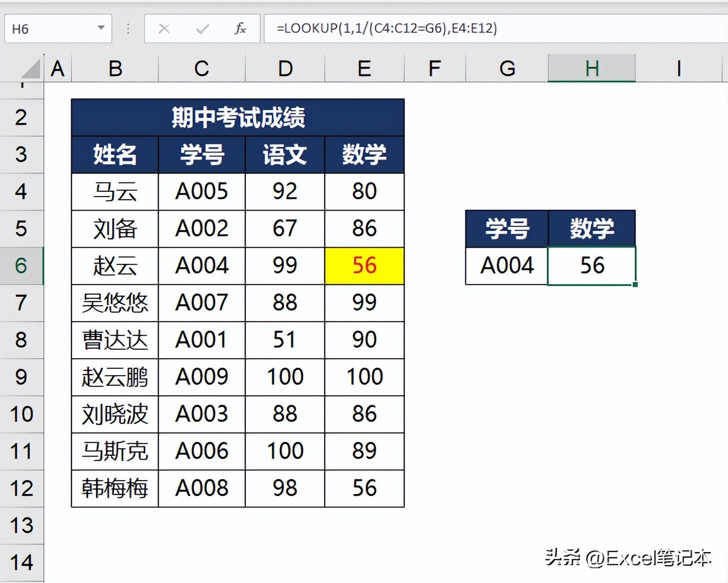Image resolution: width=728 pixels, height=583 pixels.
Task: Select student ID cell A007
Action: (x=202, y=303)
